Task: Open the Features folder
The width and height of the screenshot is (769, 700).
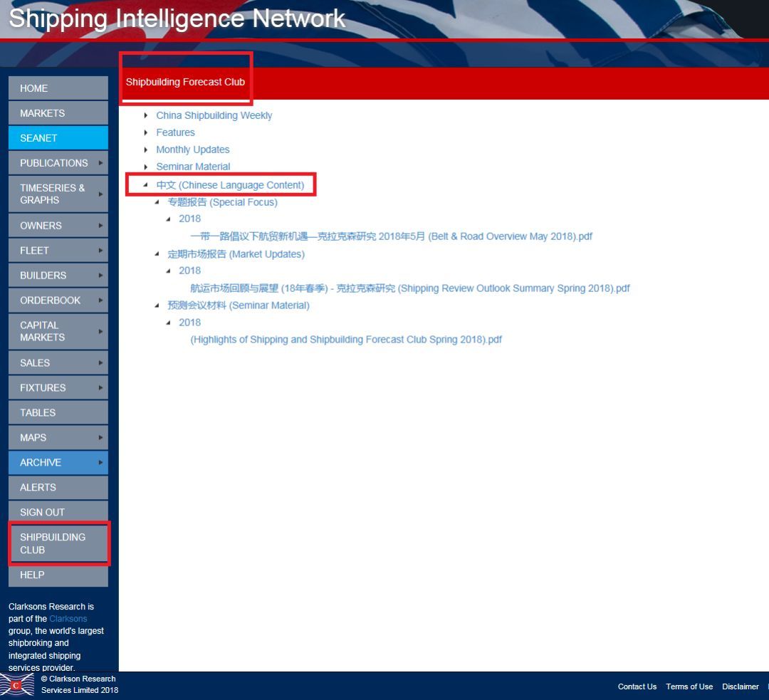Action: [x=175, y=132]
